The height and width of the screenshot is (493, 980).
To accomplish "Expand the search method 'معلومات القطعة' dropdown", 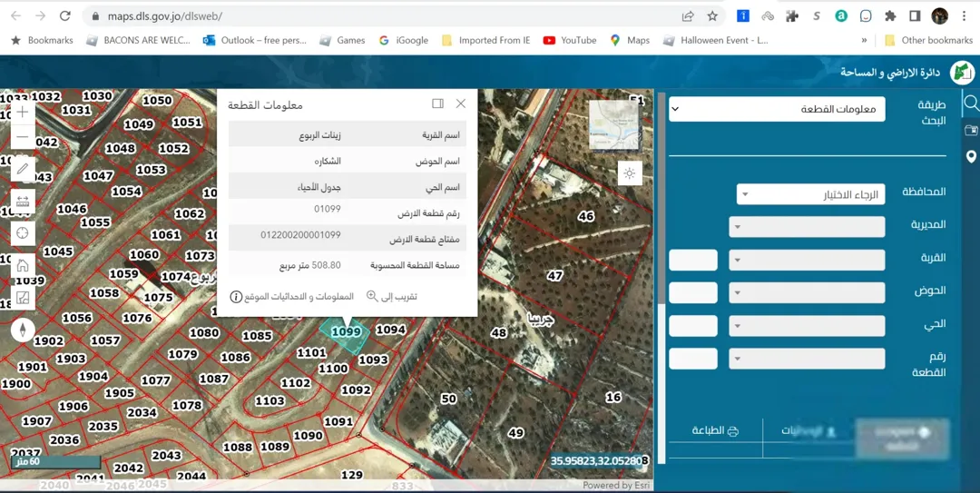I will (777, 110).
